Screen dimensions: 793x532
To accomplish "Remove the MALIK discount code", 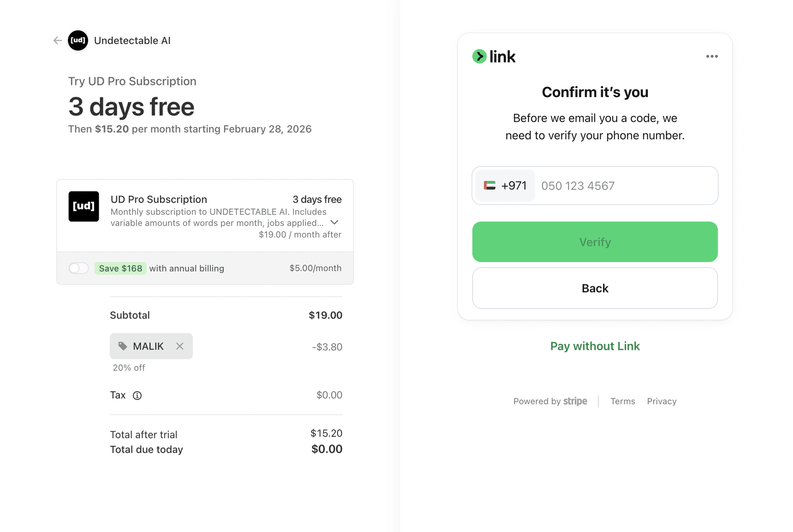I will point(180,346).
